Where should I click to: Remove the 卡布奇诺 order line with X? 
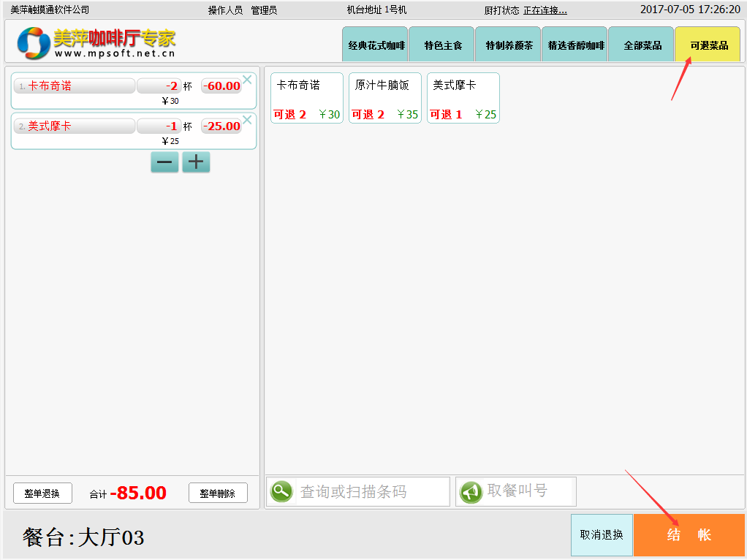(x=247, y=80)
